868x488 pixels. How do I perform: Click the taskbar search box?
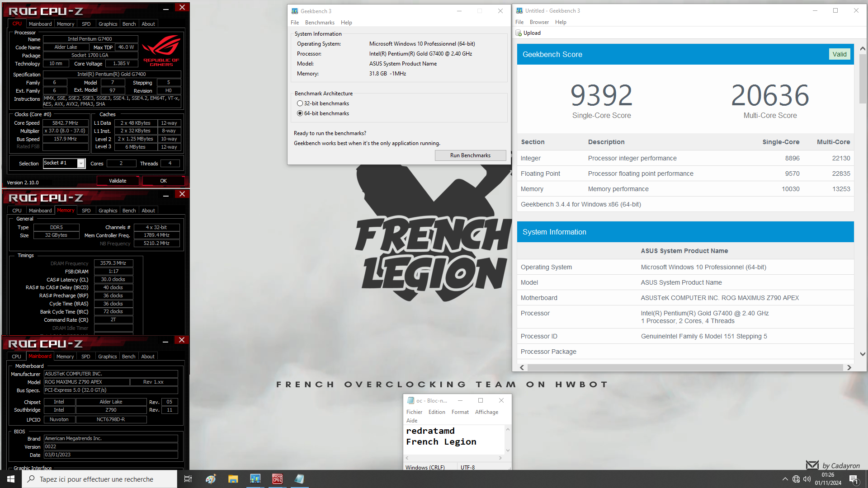click(99, 479)
